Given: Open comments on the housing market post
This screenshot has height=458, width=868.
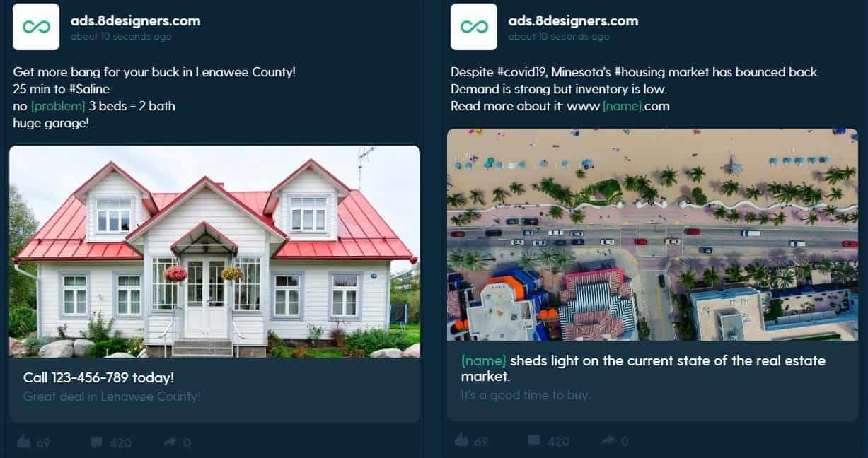Looking at the screenshot, I should (x=549, y=442).
